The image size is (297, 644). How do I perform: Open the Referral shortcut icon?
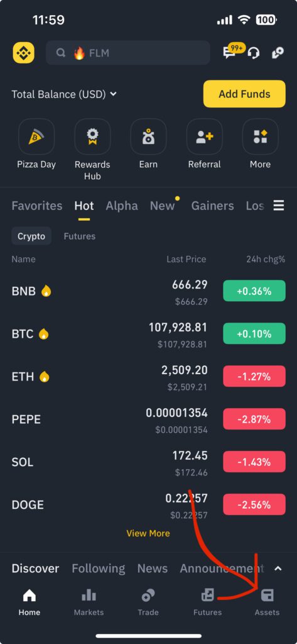204,136
